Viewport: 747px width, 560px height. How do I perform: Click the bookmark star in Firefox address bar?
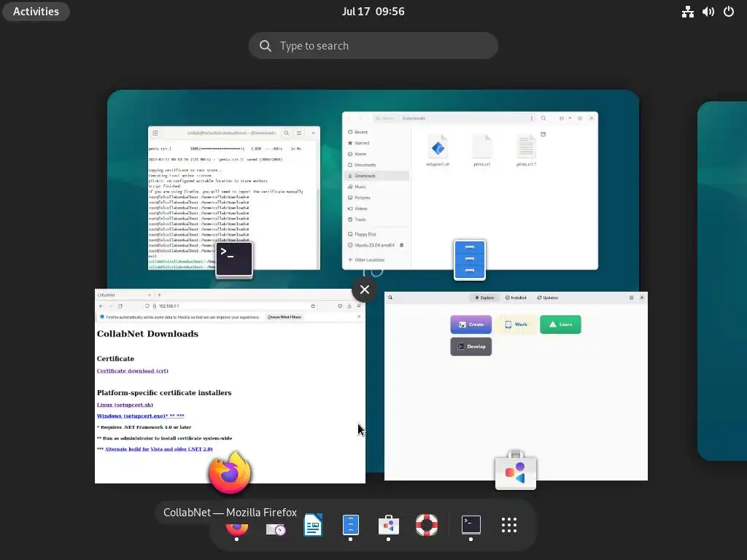313,306
